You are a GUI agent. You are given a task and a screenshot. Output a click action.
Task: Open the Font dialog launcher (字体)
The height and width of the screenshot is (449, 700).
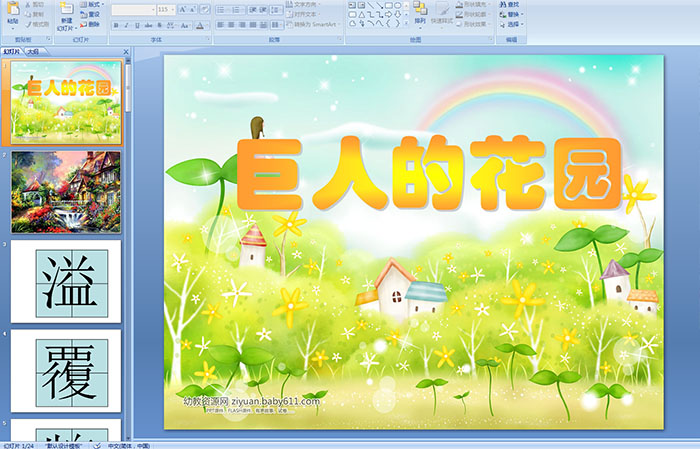[208, 39]
